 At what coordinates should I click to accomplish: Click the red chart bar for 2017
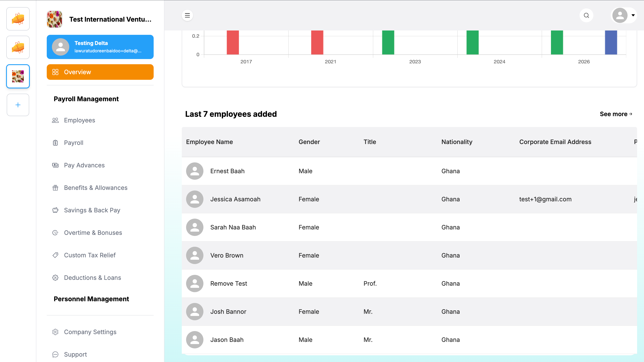pos(233,42)
